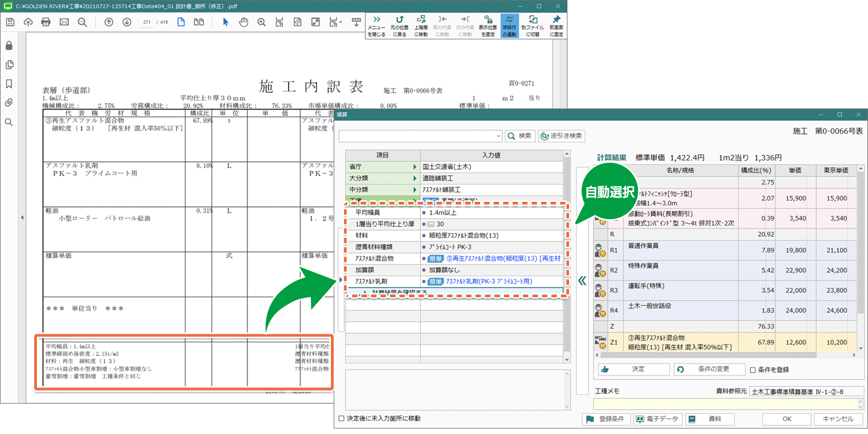Click the 資料 book button

(710, 419)
